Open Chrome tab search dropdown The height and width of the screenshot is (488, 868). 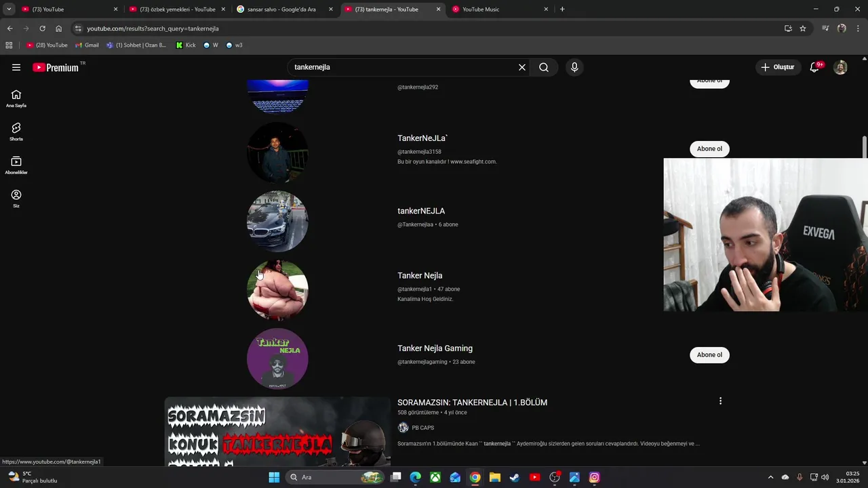9,9
